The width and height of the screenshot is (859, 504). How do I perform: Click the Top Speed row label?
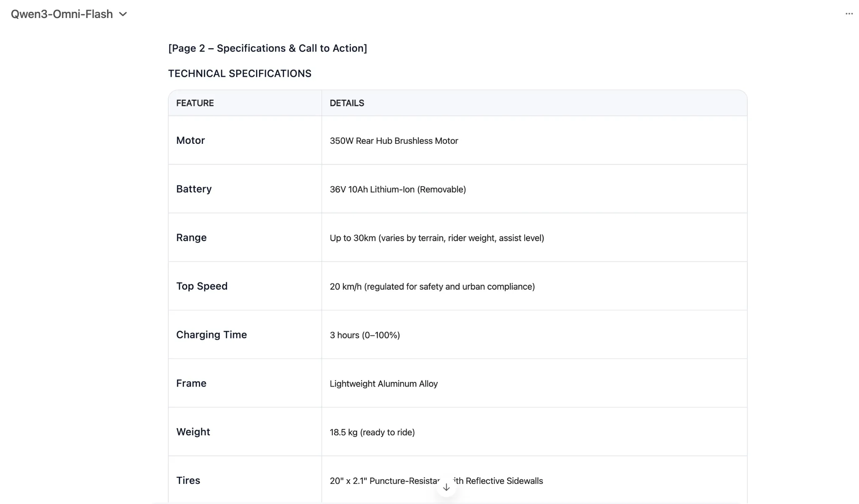pyautogui.click(x=202, y=286)
